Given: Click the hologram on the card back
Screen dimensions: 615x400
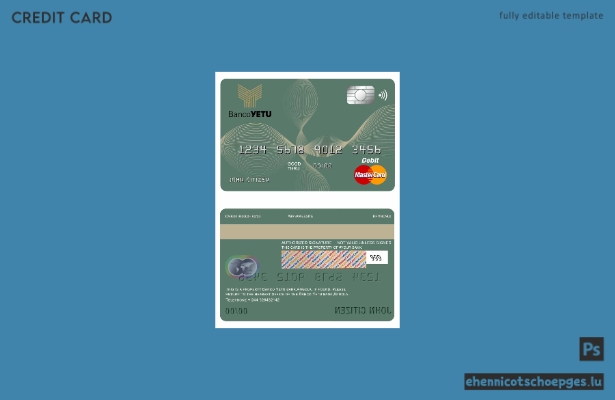Looking at the screenshot, I should tap(242, 267).
